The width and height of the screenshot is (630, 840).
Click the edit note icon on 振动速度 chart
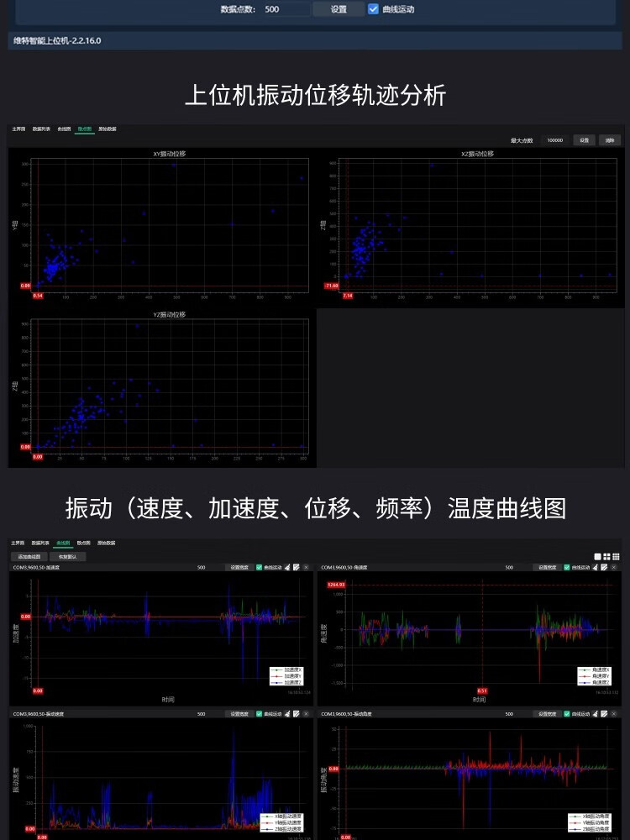pyautogui.click(x=296, y=714)
